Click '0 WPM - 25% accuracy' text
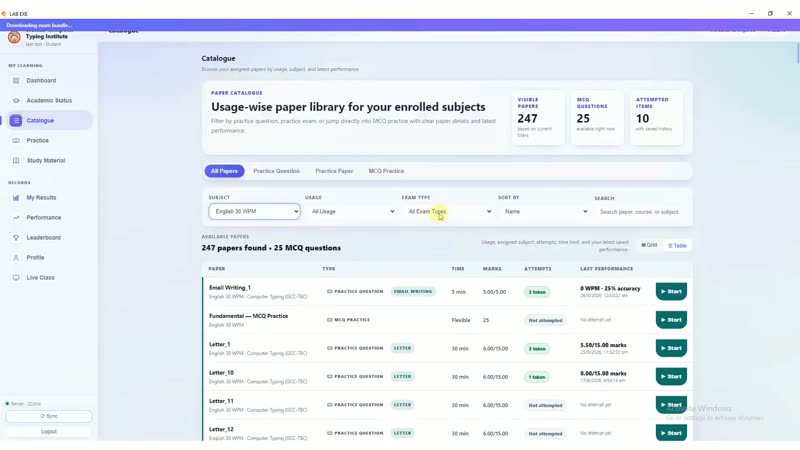800x450 pixels. 610,288
